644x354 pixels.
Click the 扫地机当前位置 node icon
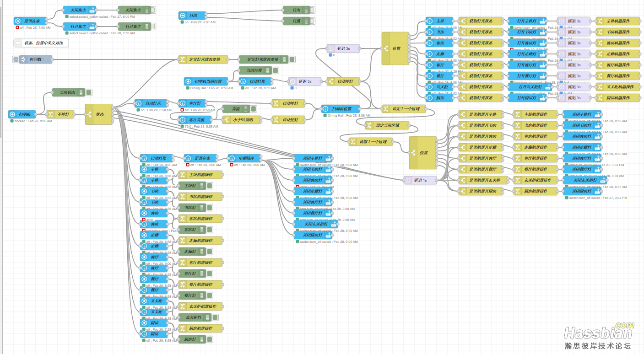click(x=188, y=81)
